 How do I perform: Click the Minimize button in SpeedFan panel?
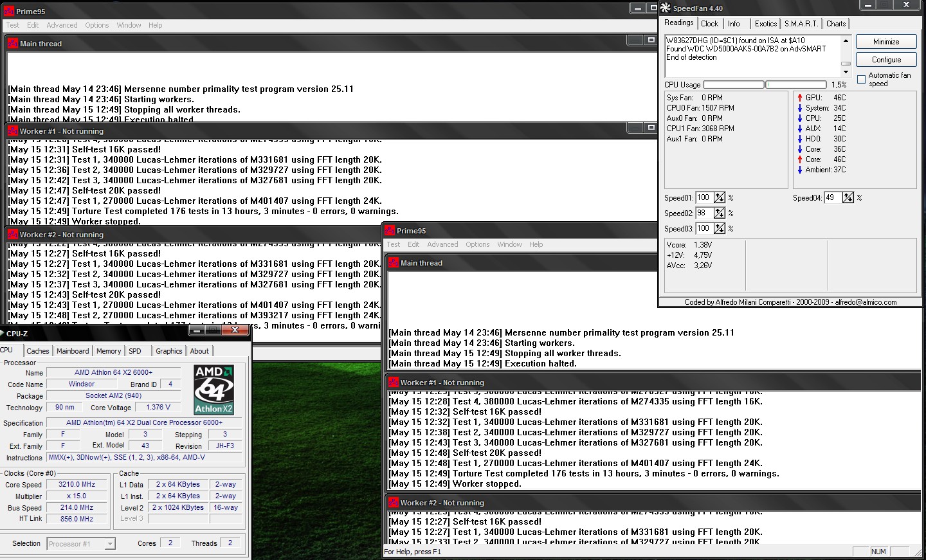click(x=886, y=42)
